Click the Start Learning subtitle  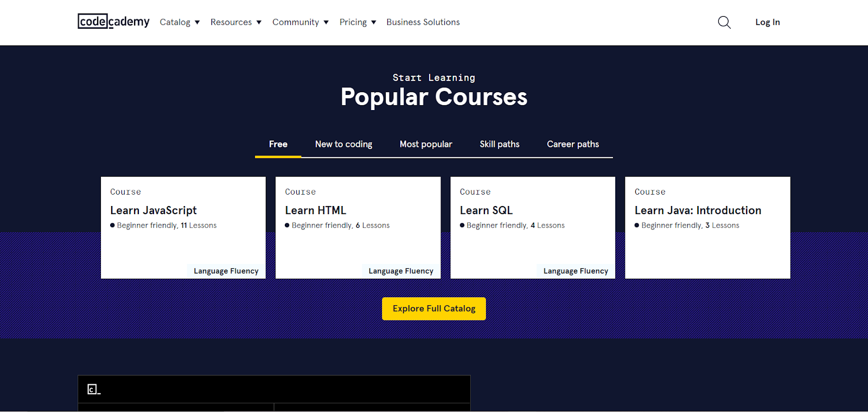tap(434, 78)
